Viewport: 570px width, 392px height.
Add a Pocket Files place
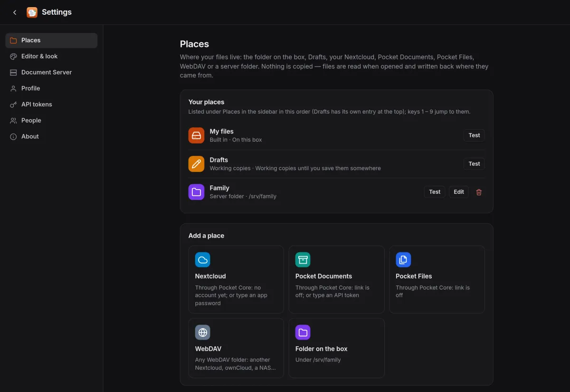[x=437, y=279]
